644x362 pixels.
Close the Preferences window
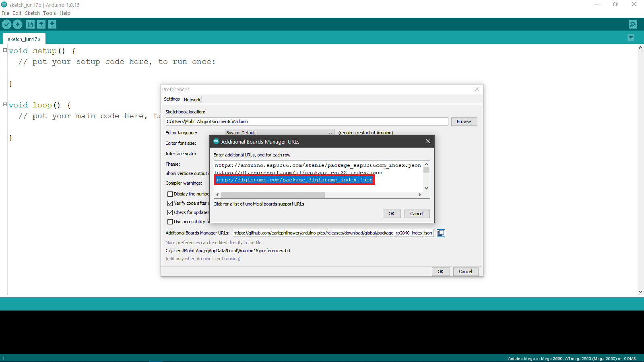pos(477,89)
